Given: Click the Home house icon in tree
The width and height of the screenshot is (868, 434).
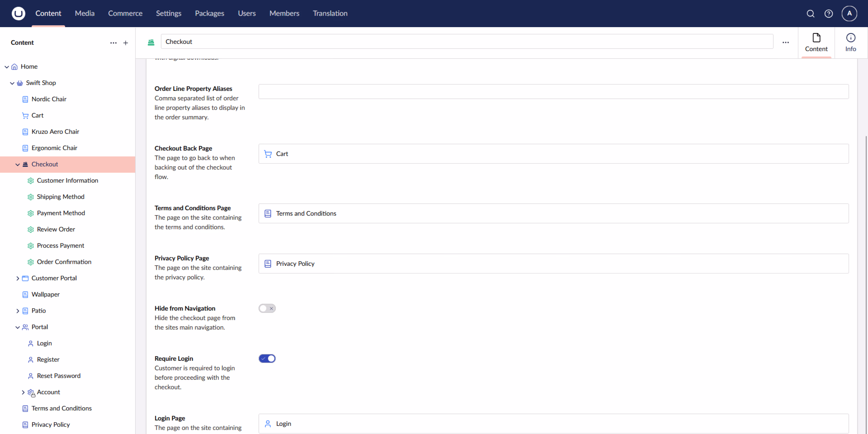Looking at the screenshot, I should pos(15,67).
